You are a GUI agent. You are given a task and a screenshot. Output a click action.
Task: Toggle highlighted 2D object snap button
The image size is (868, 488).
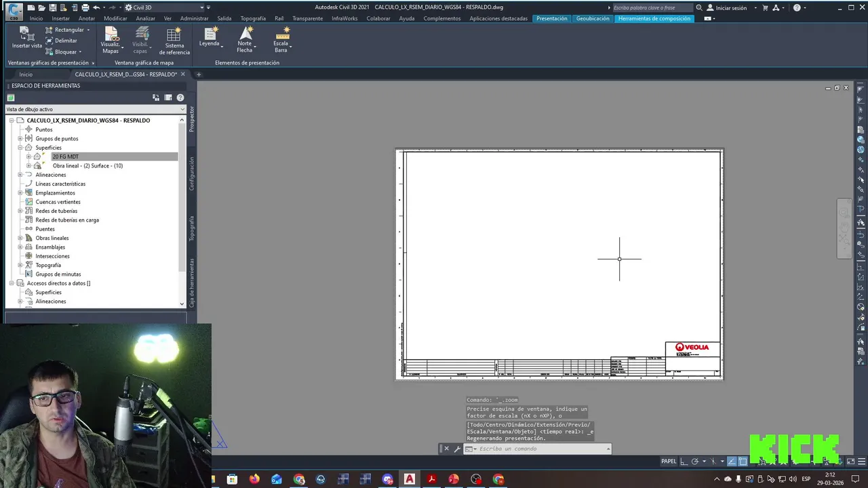tap(743, 462)
